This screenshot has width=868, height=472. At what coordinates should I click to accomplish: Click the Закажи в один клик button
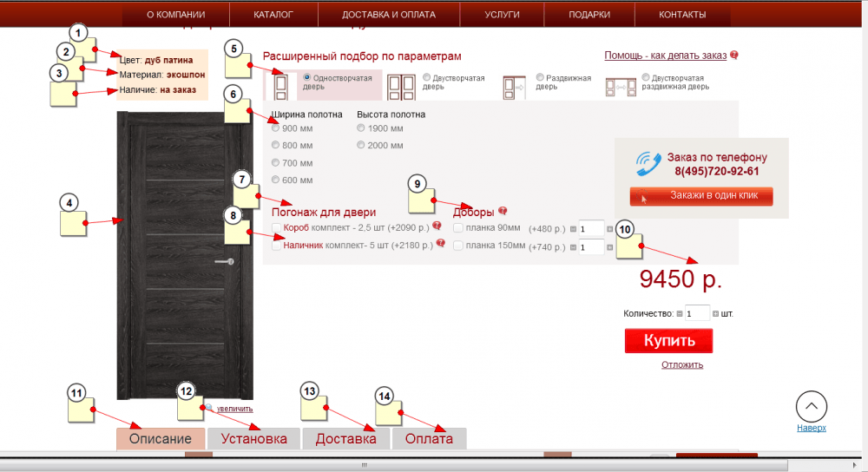click(x=701, y=196)
